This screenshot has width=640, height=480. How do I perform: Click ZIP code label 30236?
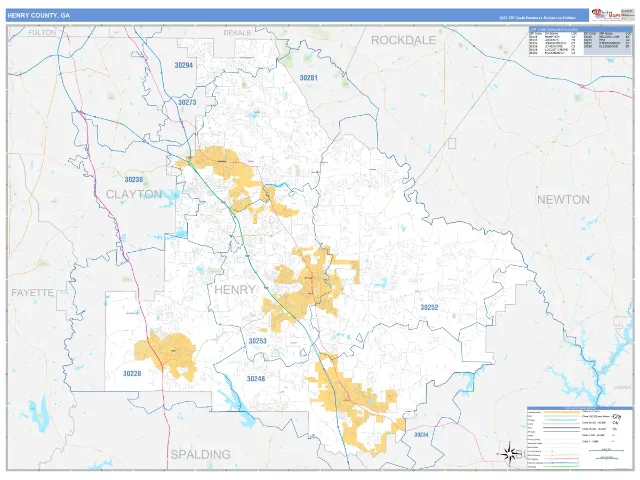tap(134, 180)
